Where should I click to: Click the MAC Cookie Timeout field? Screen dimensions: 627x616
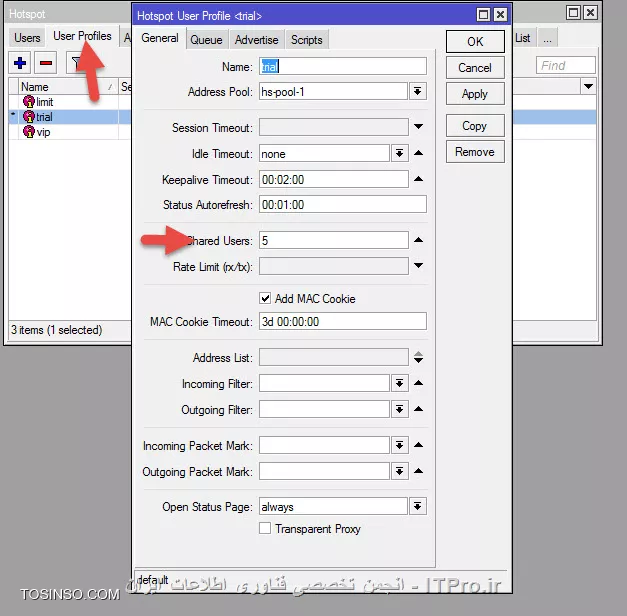click(x=343, y=321)
